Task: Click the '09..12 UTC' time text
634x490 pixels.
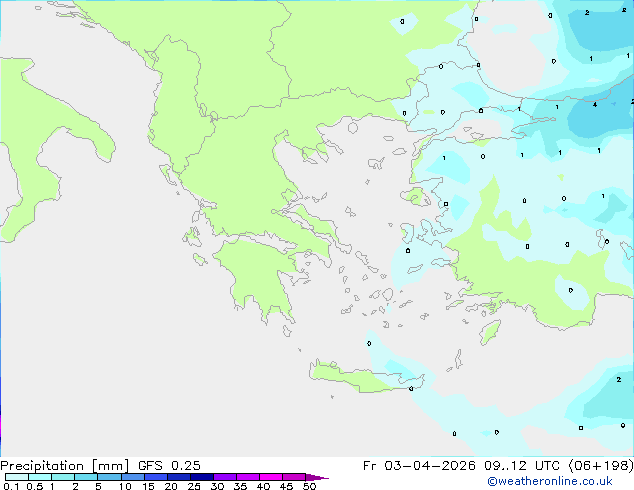Action: [522, 466]
